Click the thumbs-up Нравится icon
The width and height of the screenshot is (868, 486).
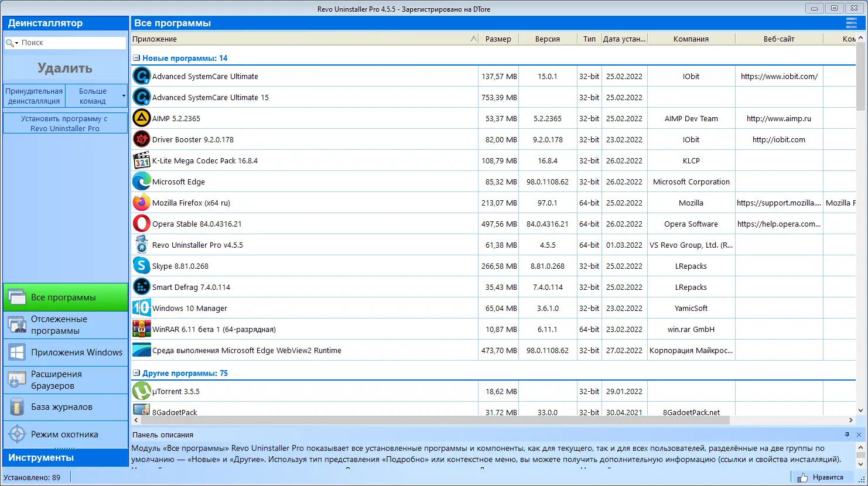coord(802,477)
